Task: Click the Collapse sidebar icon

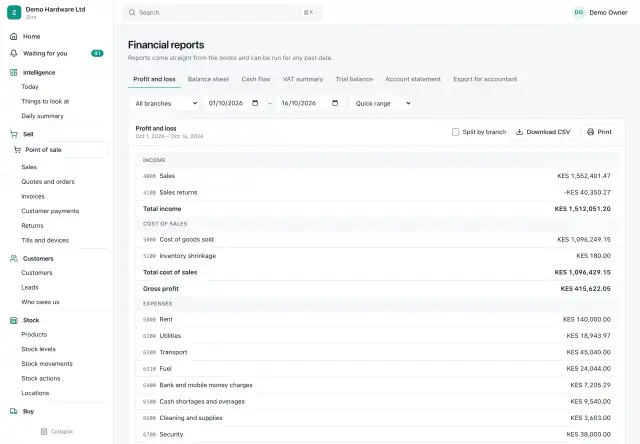Action: (x=44, y=431)
